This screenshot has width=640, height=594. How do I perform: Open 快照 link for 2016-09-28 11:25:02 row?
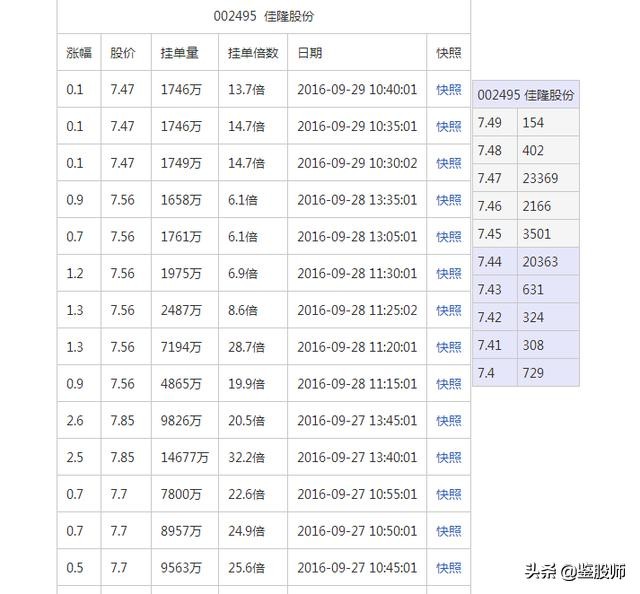coord(449,310)
